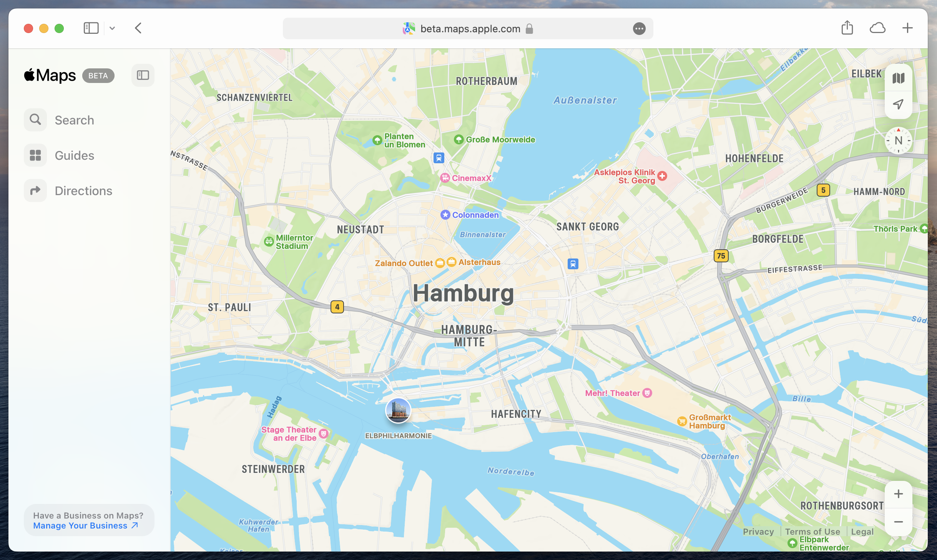The width and height of the screenshot is (937, 560).
Task: Open the Privacy link
Action: click(x=758, y=532)
